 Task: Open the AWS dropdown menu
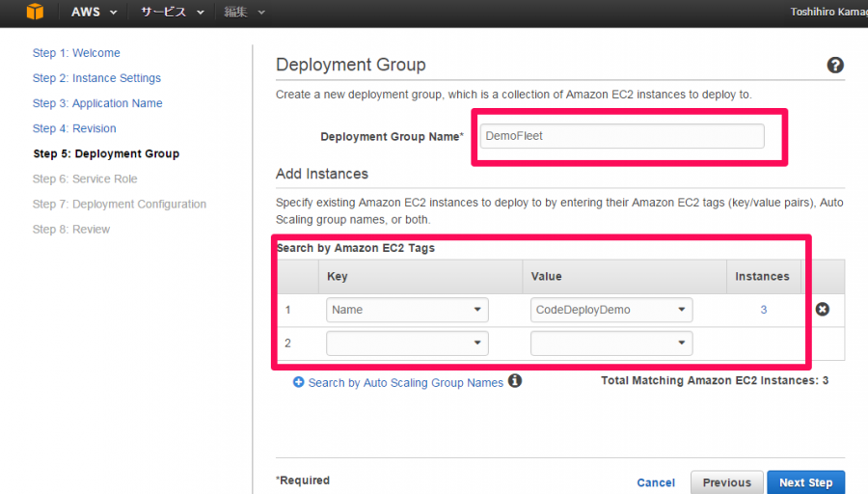95,13
